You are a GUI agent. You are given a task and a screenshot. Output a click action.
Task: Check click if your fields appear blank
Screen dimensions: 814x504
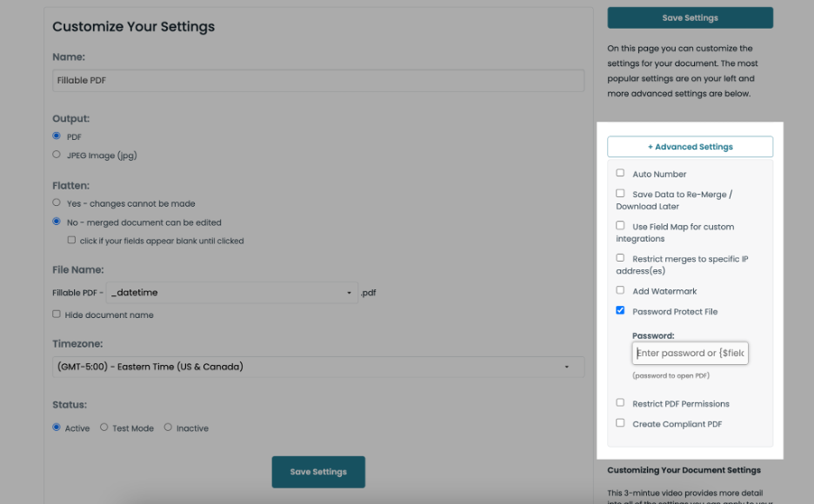click(x=70, y=241)
